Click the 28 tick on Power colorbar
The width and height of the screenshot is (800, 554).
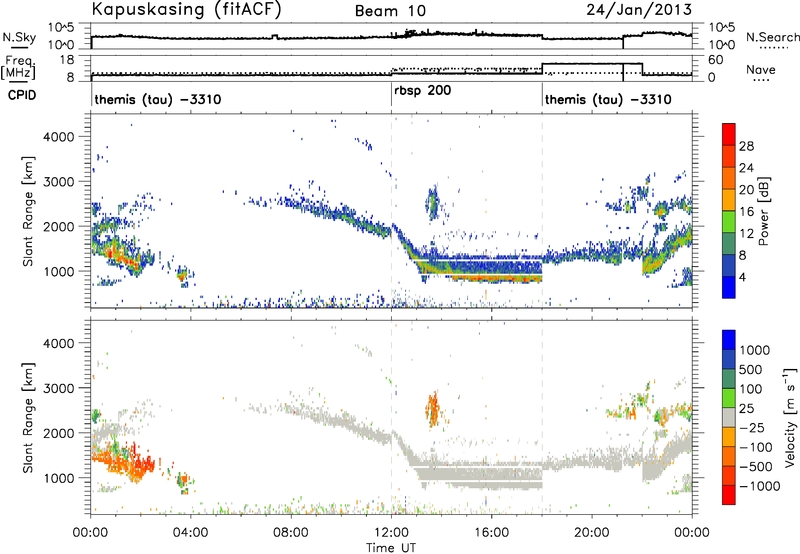[746, 146]
